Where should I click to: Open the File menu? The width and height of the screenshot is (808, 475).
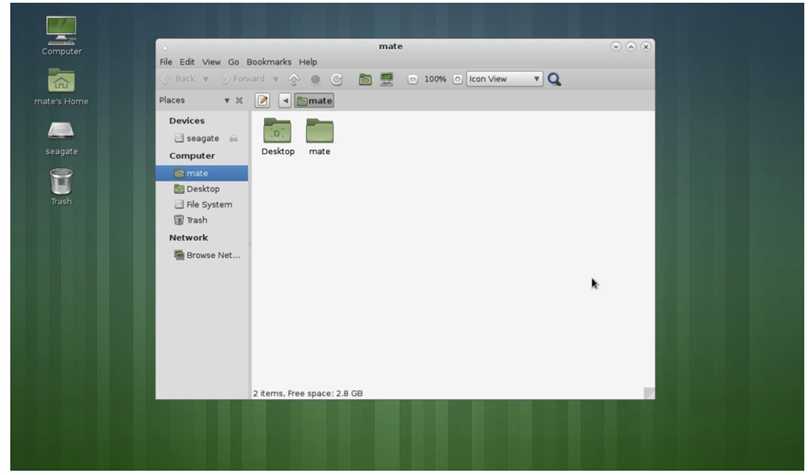[x=166, y=62]
